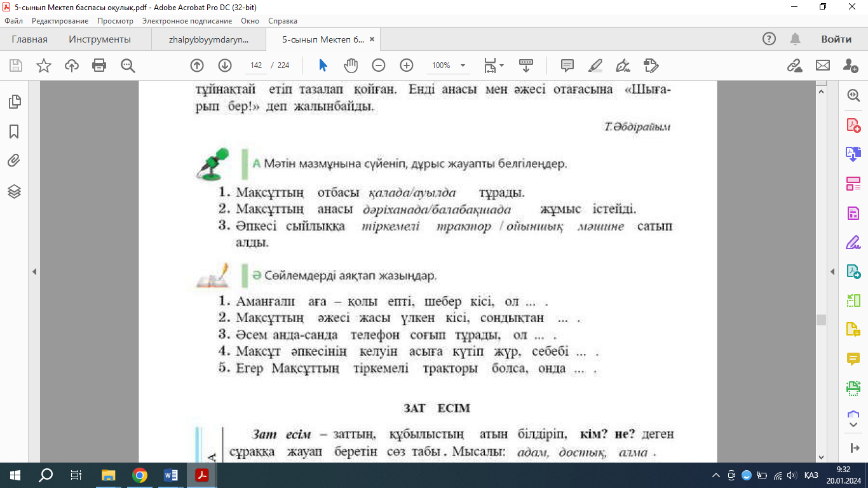Screen dimensions: 868x488
Task: Switch to the Инструменты tab
Action: click(100, 39)
